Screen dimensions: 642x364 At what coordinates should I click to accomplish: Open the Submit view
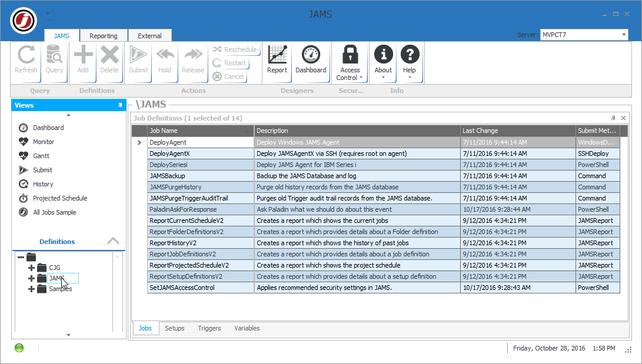[x=42, y=170]
